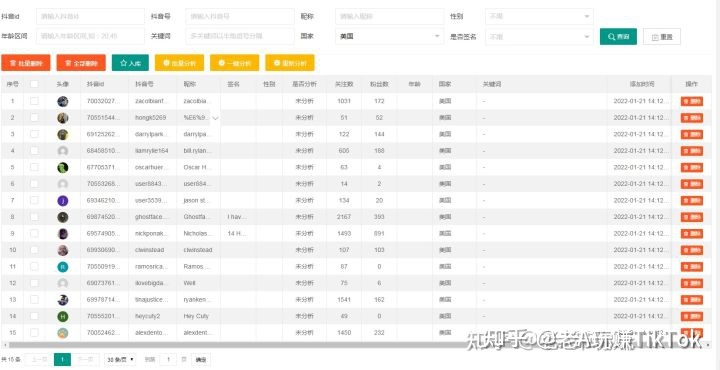Delete row 13 tinajustice entry
720x370 pixels.
point(692,300)
